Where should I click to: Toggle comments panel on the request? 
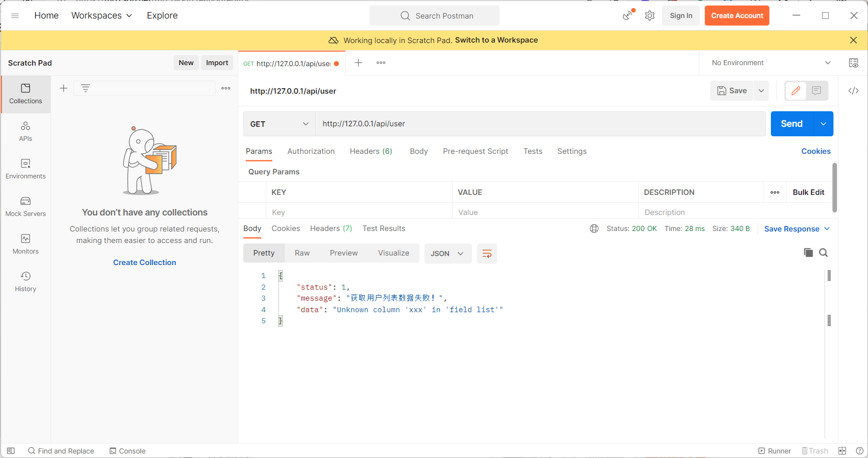tap(816, 91)
